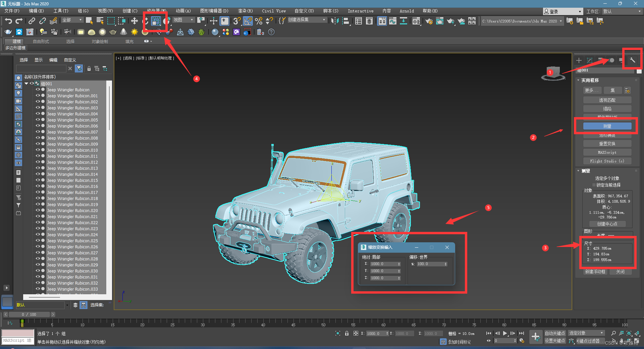Open the 工作区 默认 workspace dropdown
The width and height of the screenshot is (644, 349).
click(622, 11)
